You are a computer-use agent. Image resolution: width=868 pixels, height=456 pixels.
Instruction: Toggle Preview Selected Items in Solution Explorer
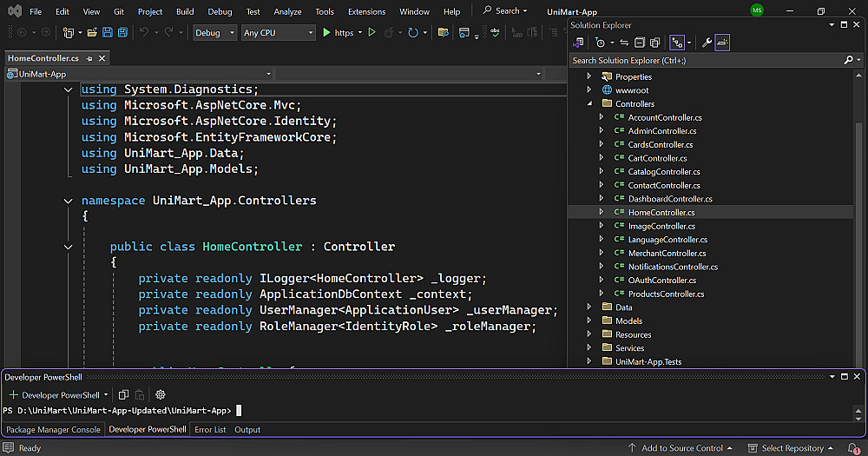[722, 43]
